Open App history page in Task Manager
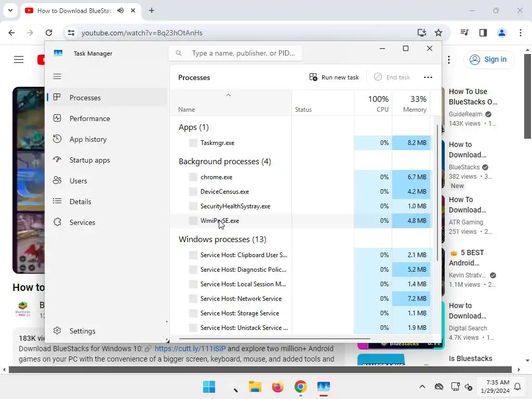Viewport: 532px width, 399px height. (107, 139)
